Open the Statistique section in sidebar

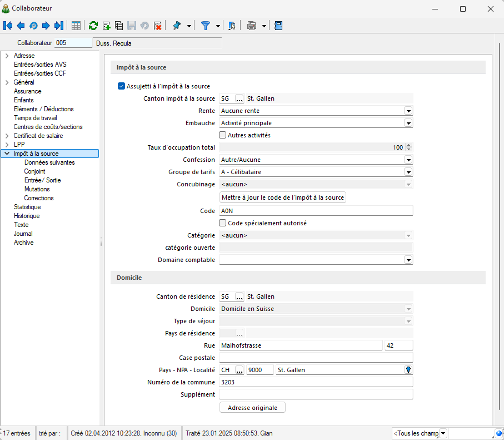pyautogui.click(x=27, y=207)
